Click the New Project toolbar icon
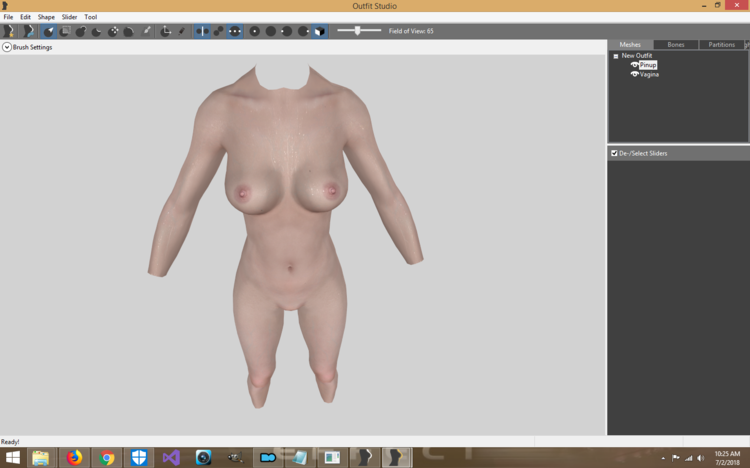 pyautogui.click(x=9, y=31)
